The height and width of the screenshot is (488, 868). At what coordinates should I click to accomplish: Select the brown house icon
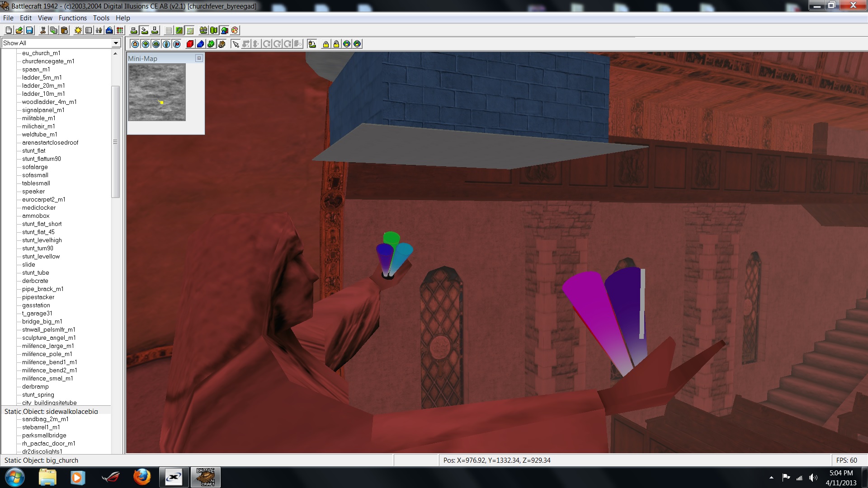coord(221,44)
